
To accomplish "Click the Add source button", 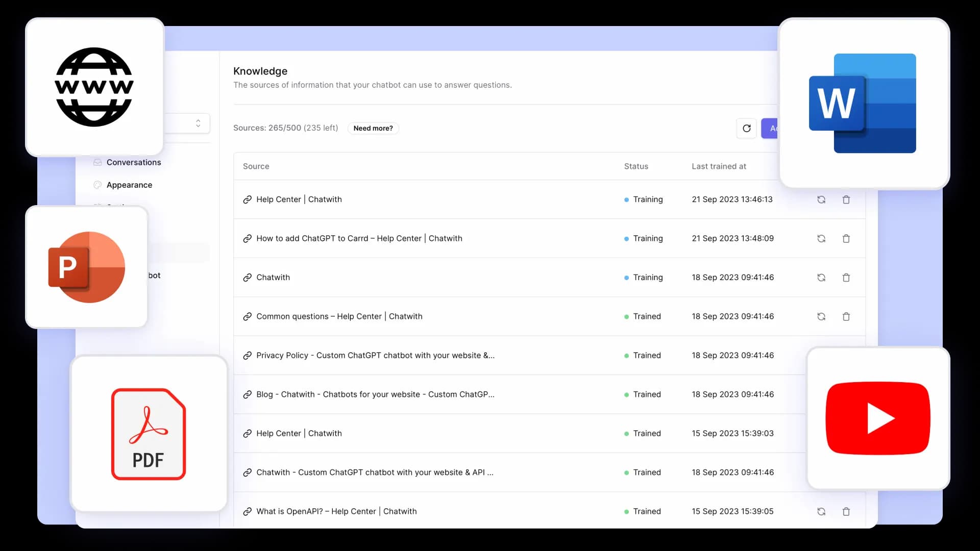I will coord(774,128).
